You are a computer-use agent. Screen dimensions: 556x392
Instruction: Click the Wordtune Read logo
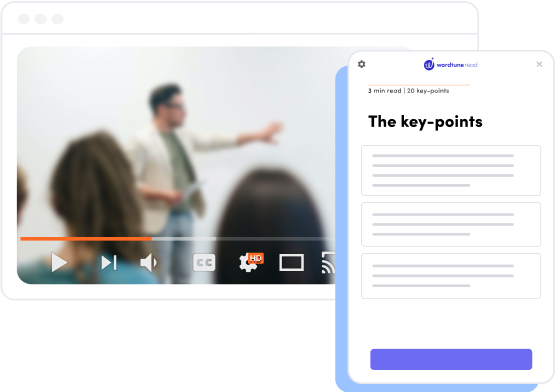[x=450, y=65]
